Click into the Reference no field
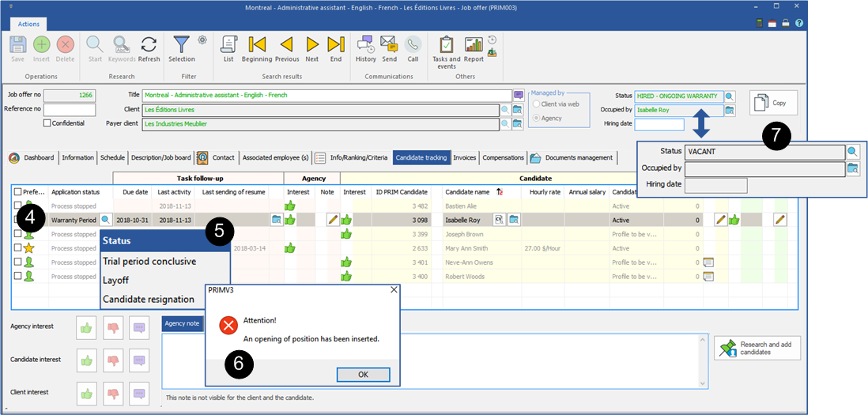Screen dimensions: 868x415 (x=70, y=110)
